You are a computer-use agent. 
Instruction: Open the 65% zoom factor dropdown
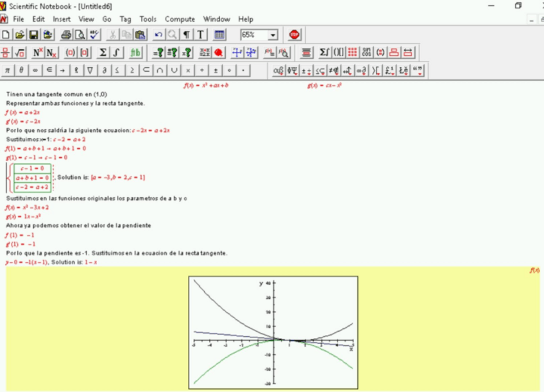[273, 35]
